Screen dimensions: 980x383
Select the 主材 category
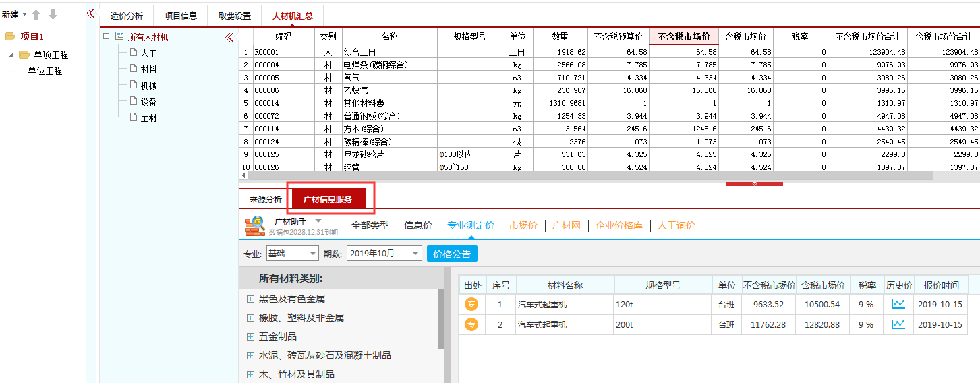click(148, 118)
